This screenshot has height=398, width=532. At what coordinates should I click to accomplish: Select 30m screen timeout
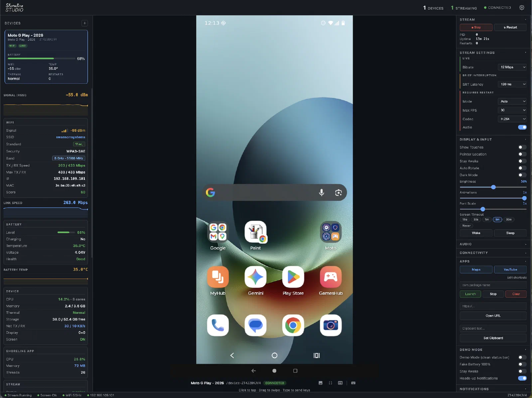point(509,220)
